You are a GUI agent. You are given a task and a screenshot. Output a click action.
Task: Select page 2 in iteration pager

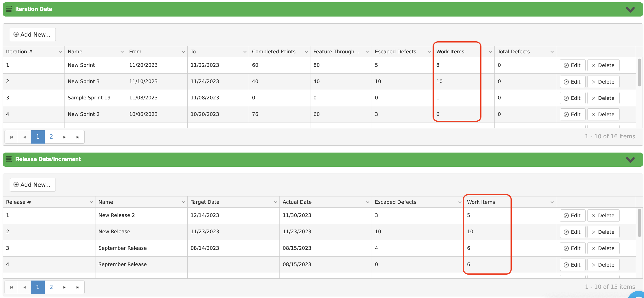[51, 137]
